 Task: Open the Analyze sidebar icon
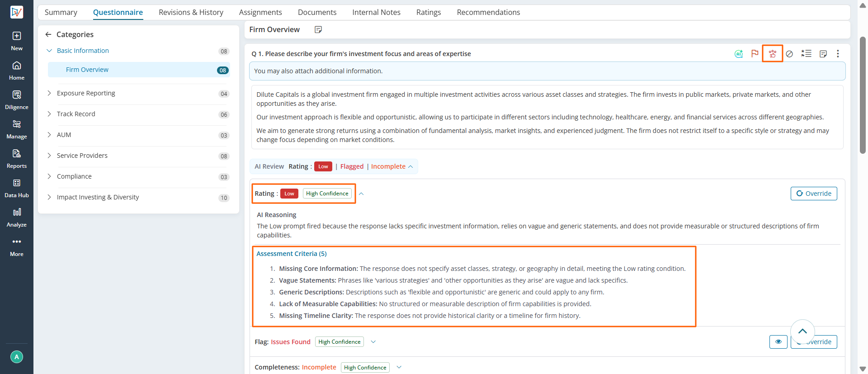(x=17, y=217)
